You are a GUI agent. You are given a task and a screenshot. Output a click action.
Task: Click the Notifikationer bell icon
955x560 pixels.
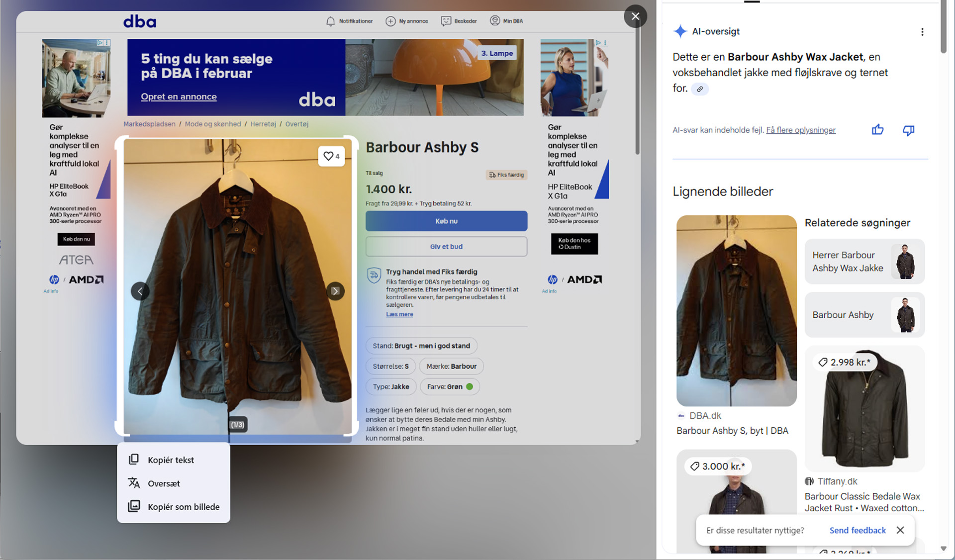tap(330, 21)
